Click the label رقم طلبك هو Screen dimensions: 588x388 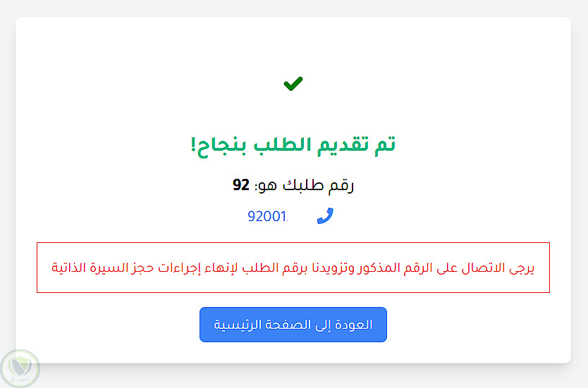pyautogui.click(x=305, y=185)
